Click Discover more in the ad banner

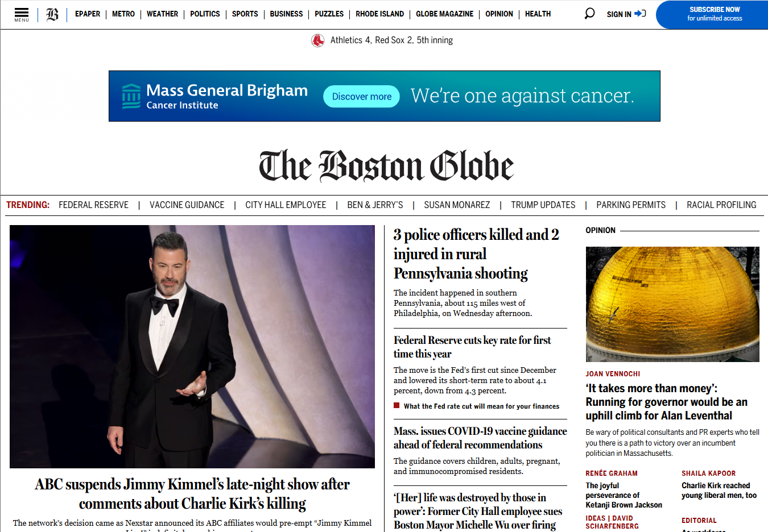[361, 97]
